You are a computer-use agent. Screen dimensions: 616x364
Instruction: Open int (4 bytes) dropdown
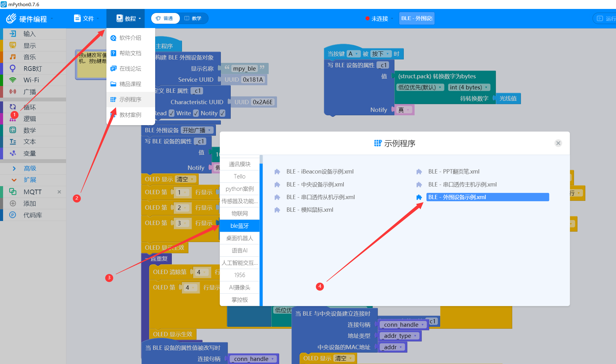tap(468, 88)
